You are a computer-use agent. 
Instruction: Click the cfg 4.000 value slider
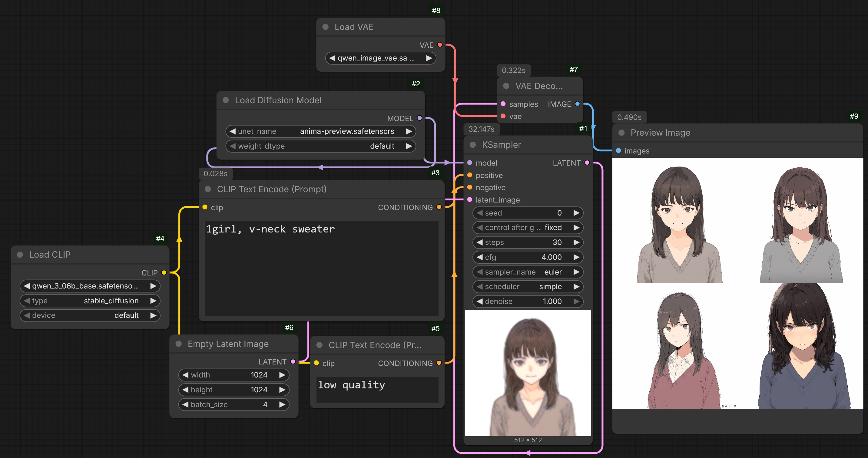527,257
